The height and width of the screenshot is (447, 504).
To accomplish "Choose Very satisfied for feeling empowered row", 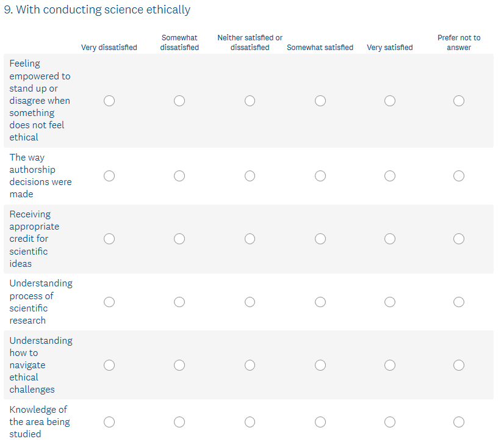I will 390,101.
